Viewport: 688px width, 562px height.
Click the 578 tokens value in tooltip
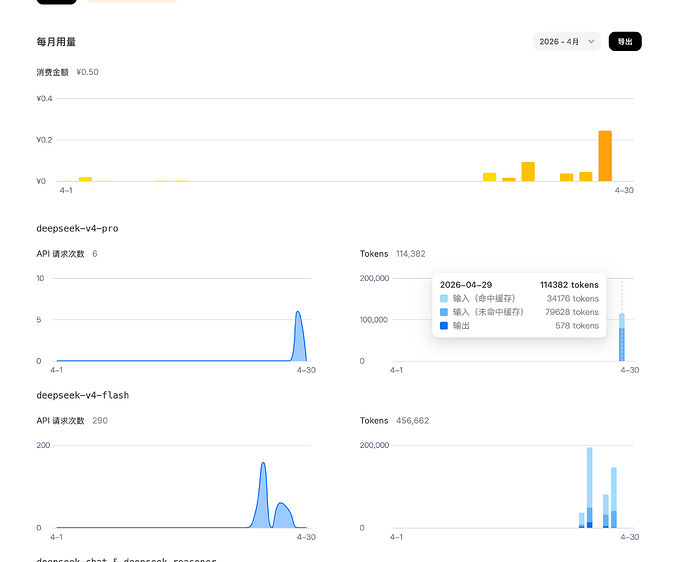pos(577,326)
